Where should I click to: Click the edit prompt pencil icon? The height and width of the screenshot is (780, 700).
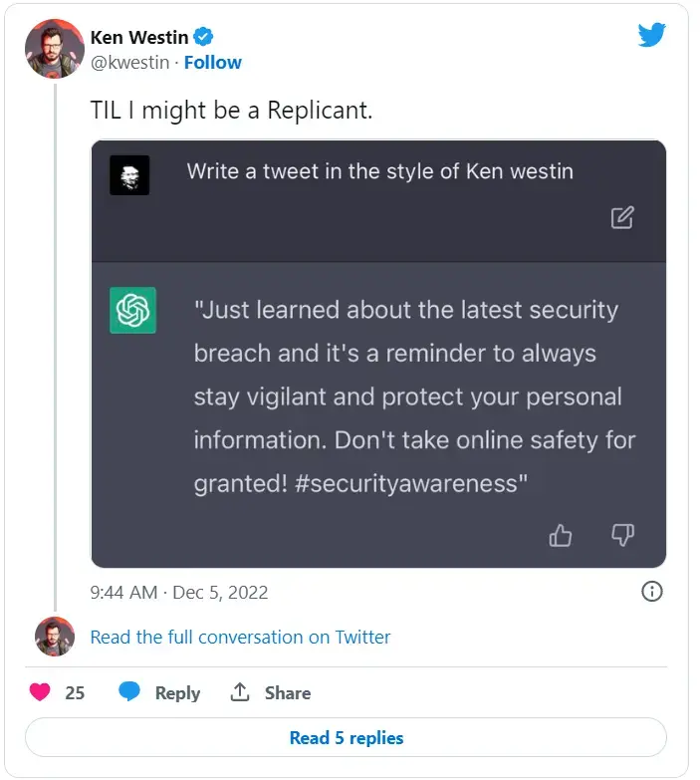[x=622, y=217]
